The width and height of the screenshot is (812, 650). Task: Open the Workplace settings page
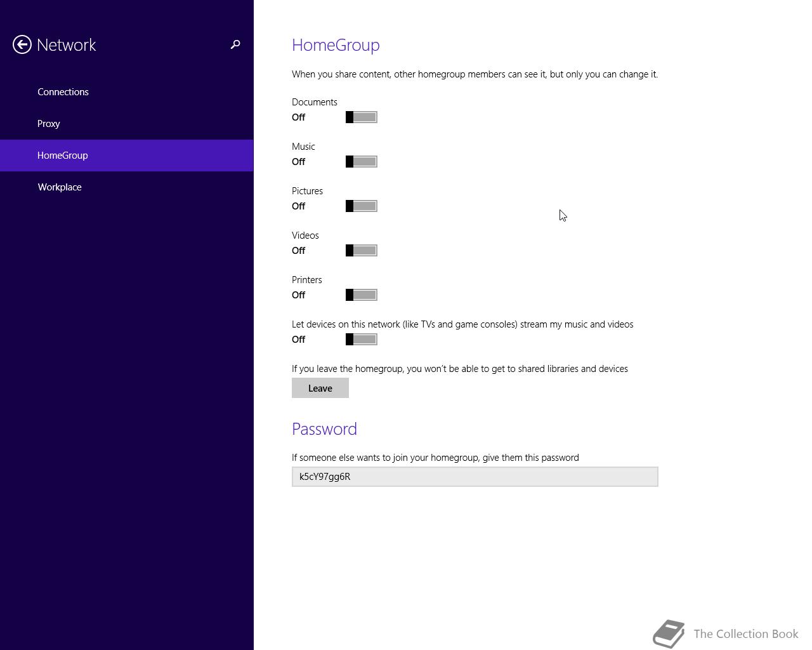[126, 187]
